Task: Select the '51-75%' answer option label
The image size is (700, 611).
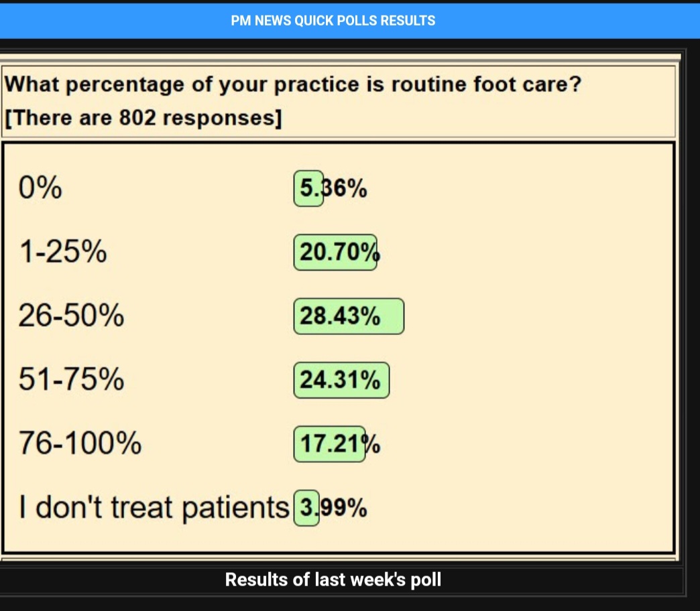Action: [x=71, y=380]
